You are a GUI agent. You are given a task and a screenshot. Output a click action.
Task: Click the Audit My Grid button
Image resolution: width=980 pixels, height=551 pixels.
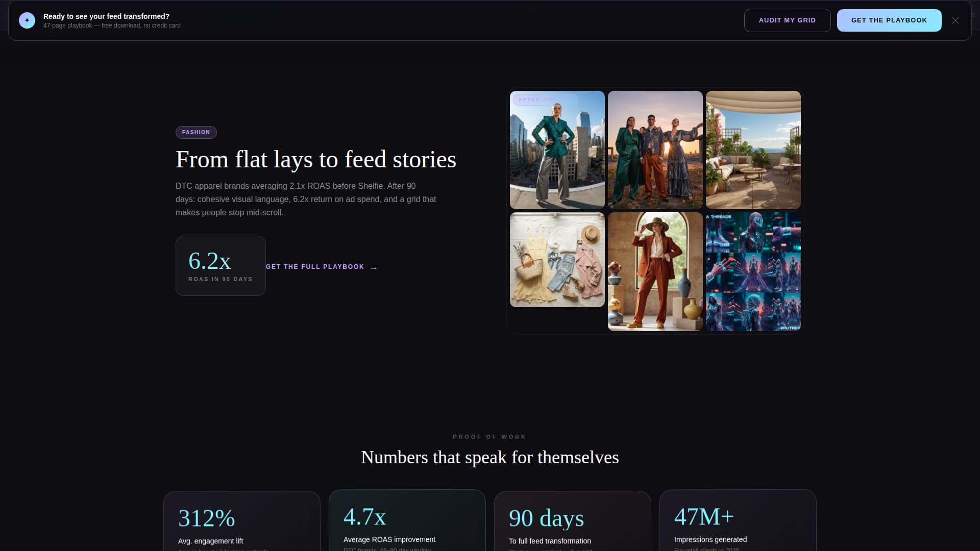pos(787,20)
